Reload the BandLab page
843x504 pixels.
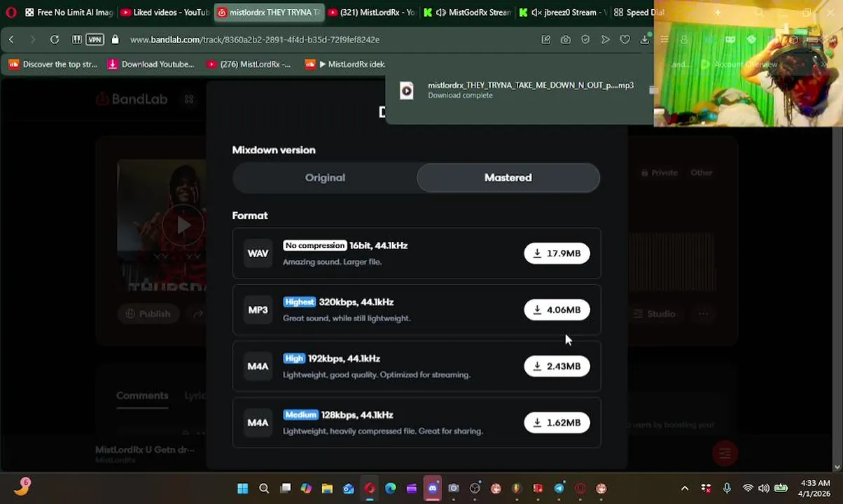tap(54, 40)
